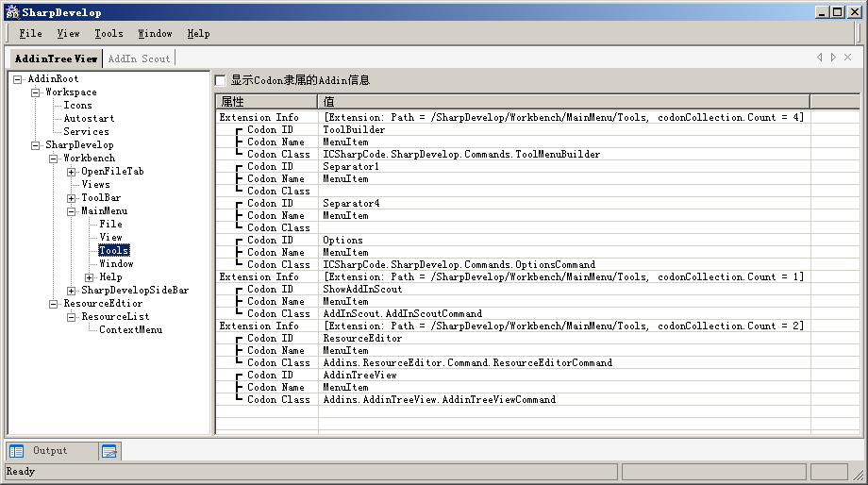
Task: Click the 属性 column header
Action: coord(266,101)
